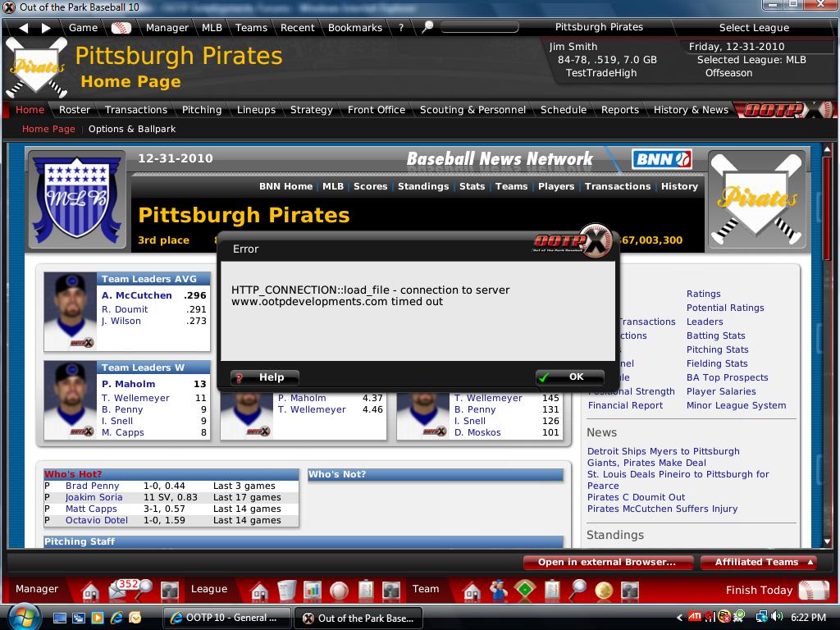Launch Internet Explorer from quick launch
Screen dimensions: 840x630
point(116,618)
